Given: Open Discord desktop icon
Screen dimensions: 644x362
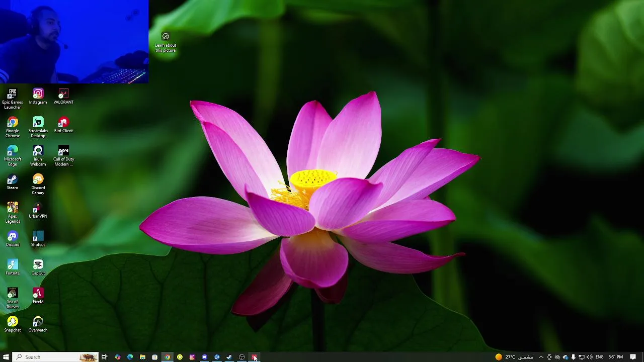Looking at the screenshot, I should click(x=13, y=239).
